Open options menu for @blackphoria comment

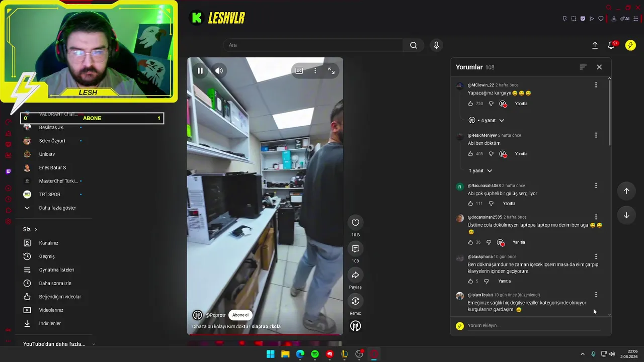pyautogui.click(x=596, y=256)
